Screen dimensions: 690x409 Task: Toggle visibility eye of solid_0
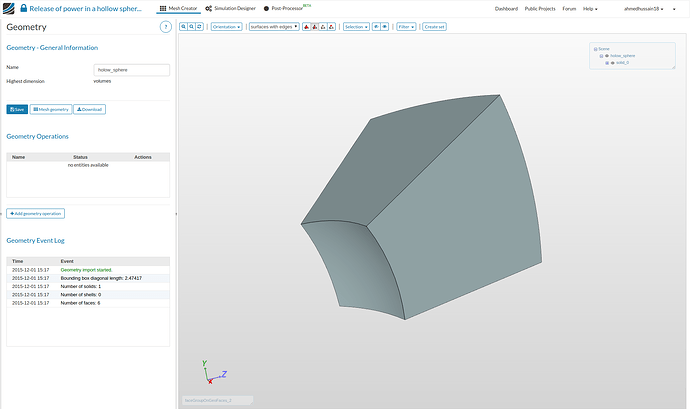tap(613, 62)
